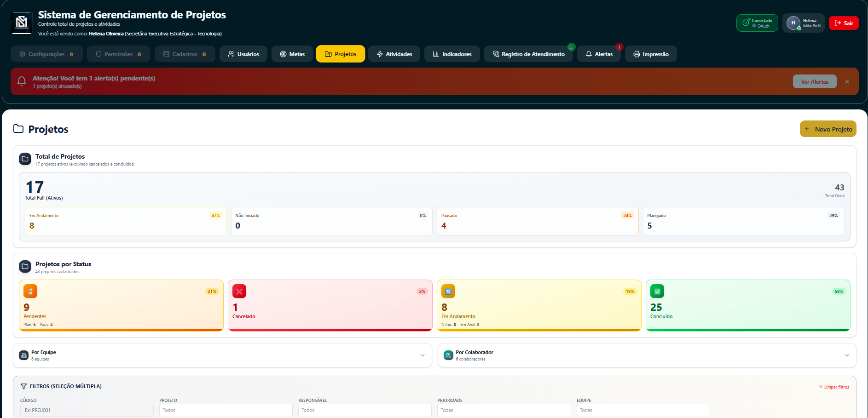Open the Impressão tab
The width and height of the screenshot is (868, 418).
pyautogui.click(x=651, y=54)
